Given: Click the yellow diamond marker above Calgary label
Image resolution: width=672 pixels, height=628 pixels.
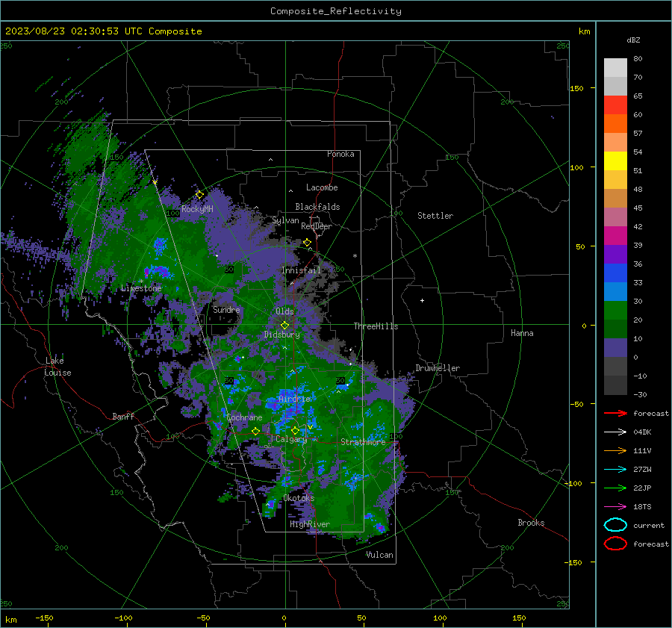Looking at the screenshot, I should [x=295, y=430].
